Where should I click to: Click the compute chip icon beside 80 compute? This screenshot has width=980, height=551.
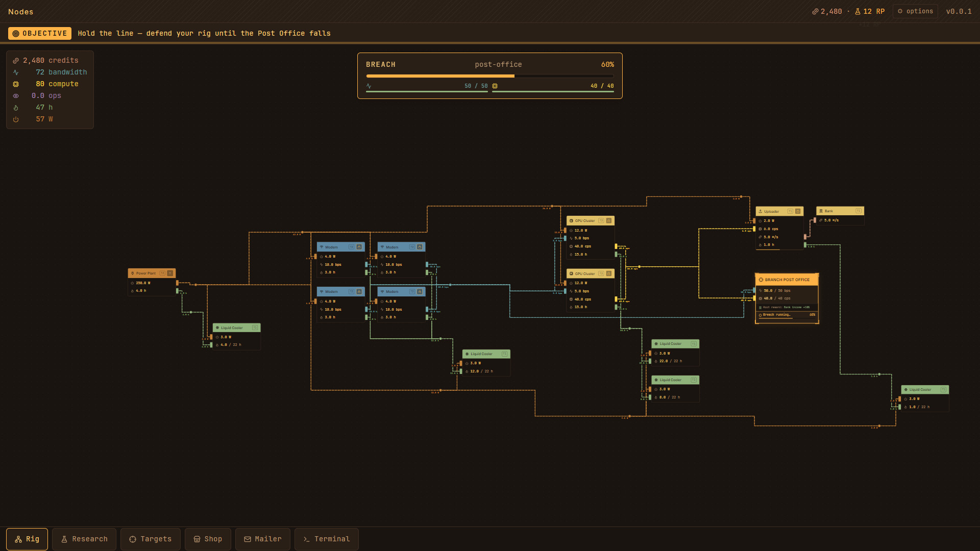click(x=16, y=84)
